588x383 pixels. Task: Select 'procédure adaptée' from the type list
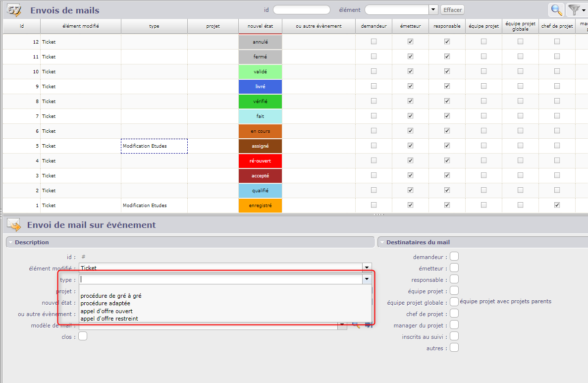106,303
